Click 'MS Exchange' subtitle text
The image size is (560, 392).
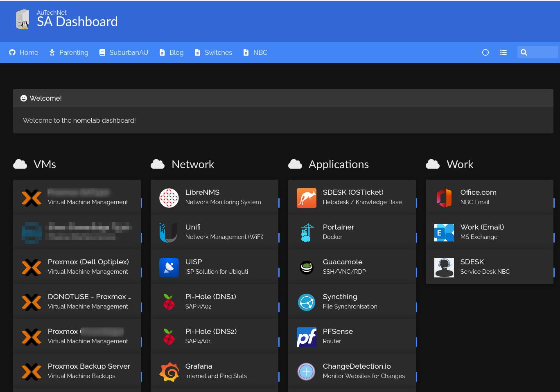(x=479, y=237)
